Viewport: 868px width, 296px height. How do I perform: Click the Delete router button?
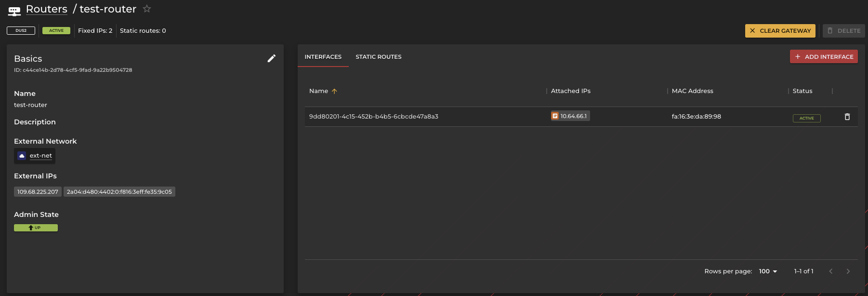tap(843, 31)
